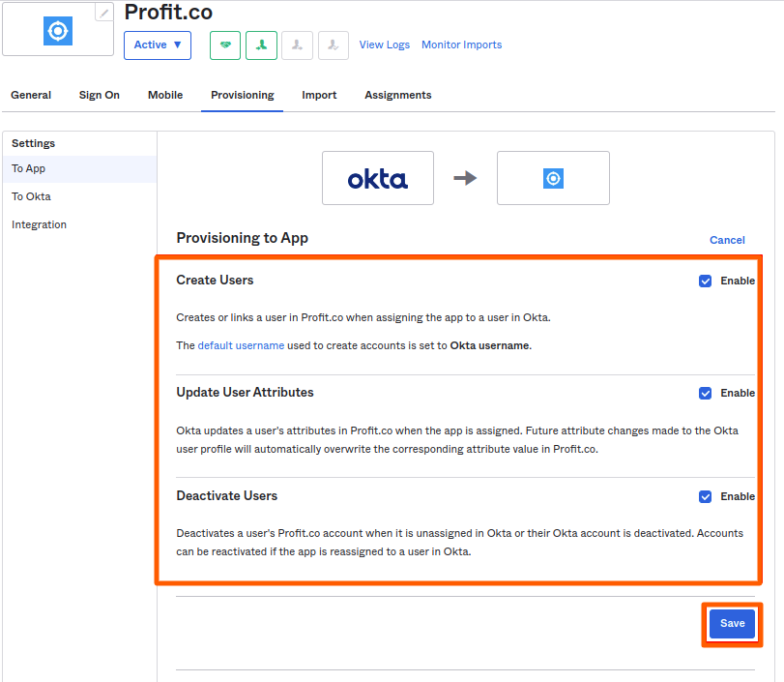Go to the Import tab
The image size is (784, 682).
tap(319, 95)
